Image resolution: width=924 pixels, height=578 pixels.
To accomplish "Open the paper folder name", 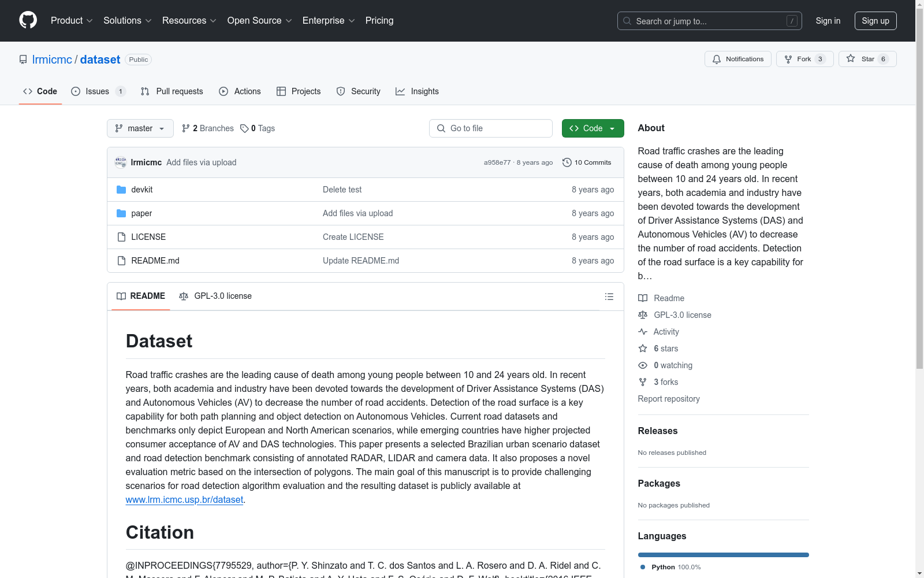I will pyautogui.click(x=141, y=213).
